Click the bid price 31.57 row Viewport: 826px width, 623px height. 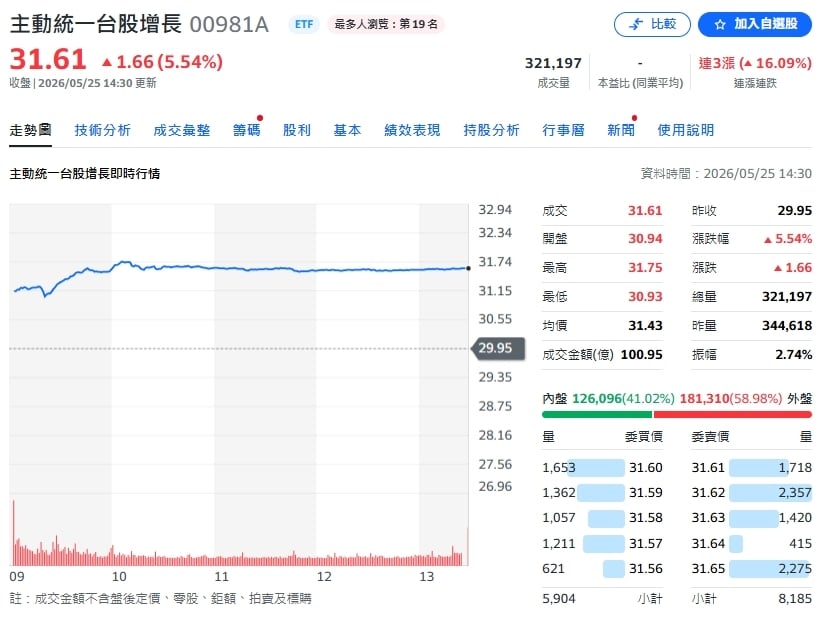(602, 543)
